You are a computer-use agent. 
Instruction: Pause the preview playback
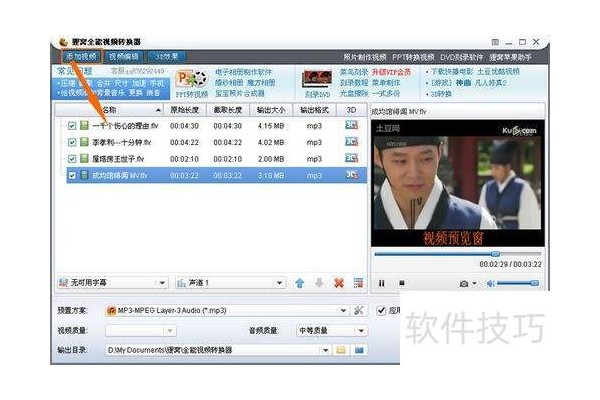[382, 283]
